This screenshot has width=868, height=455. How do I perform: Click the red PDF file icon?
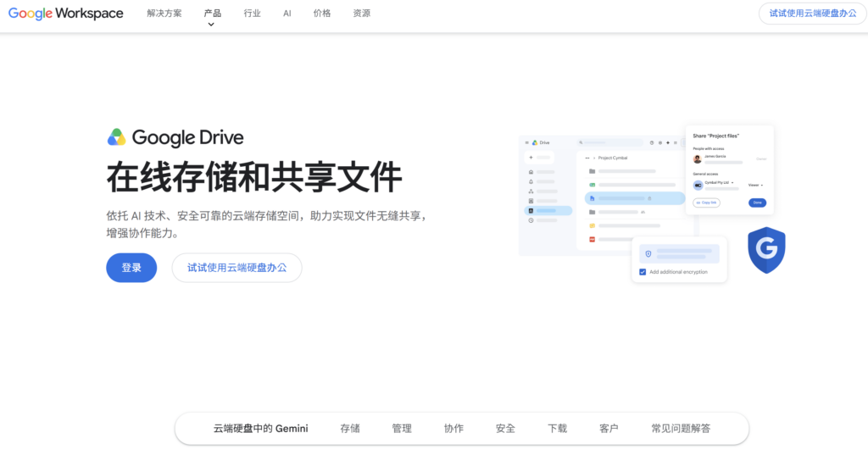coord(593,240)
